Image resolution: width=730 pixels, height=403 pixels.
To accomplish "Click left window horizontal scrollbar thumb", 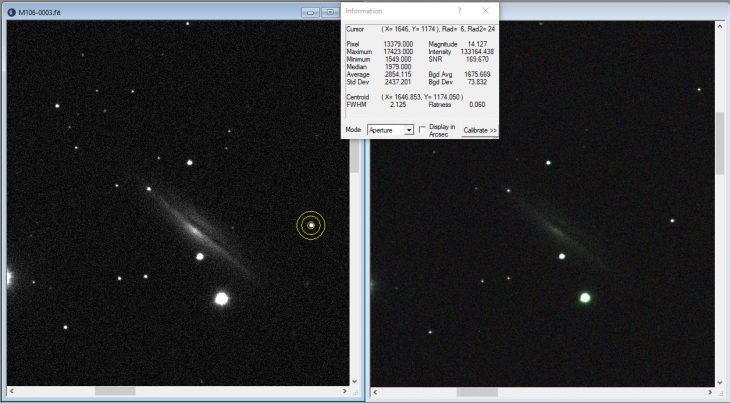I will tap(114, 390).
